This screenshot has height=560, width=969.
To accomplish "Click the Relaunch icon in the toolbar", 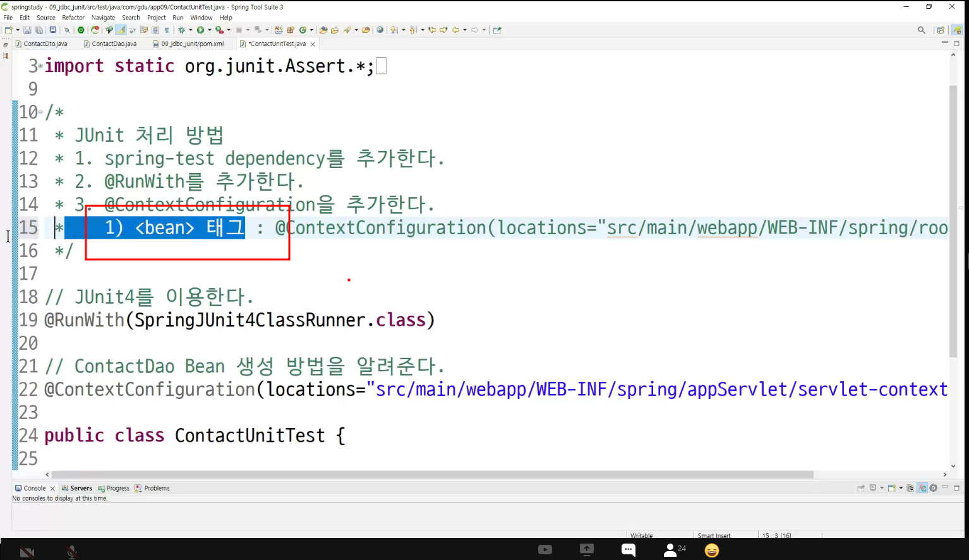I will pyautogui.click(x=95, y=30).
